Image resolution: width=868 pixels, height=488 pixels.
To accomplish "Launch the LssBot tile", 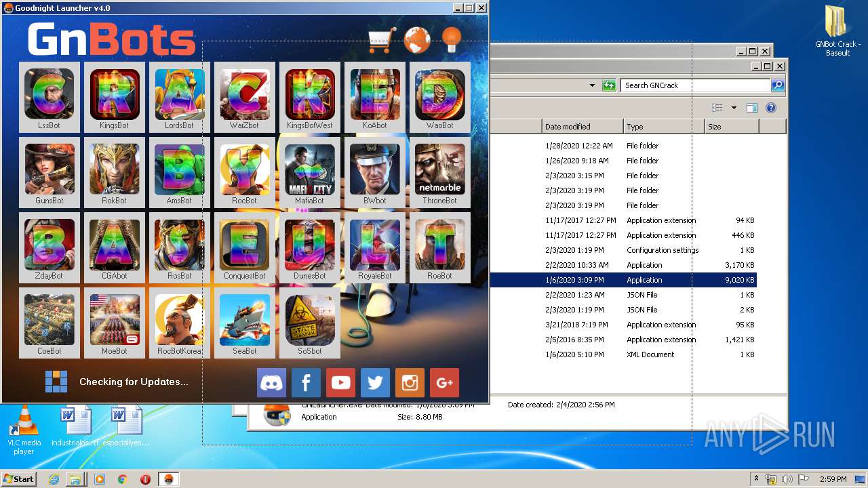I will (x=50, y=97).
